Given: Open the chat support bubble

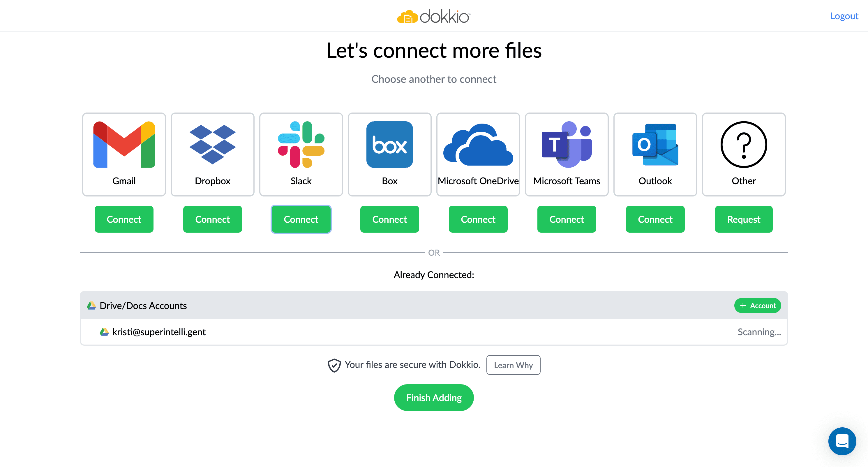Looking at the screenshot, I should click(842, 441).
